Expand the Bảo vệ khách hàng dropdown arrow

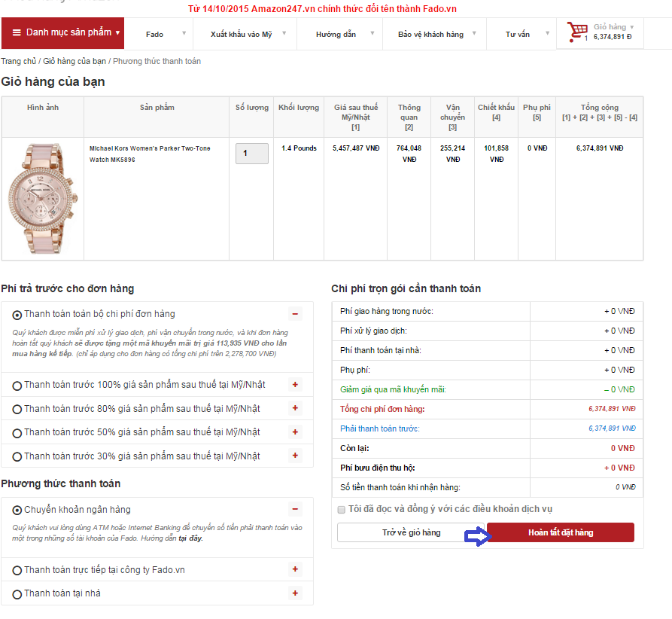pos(474,33)
